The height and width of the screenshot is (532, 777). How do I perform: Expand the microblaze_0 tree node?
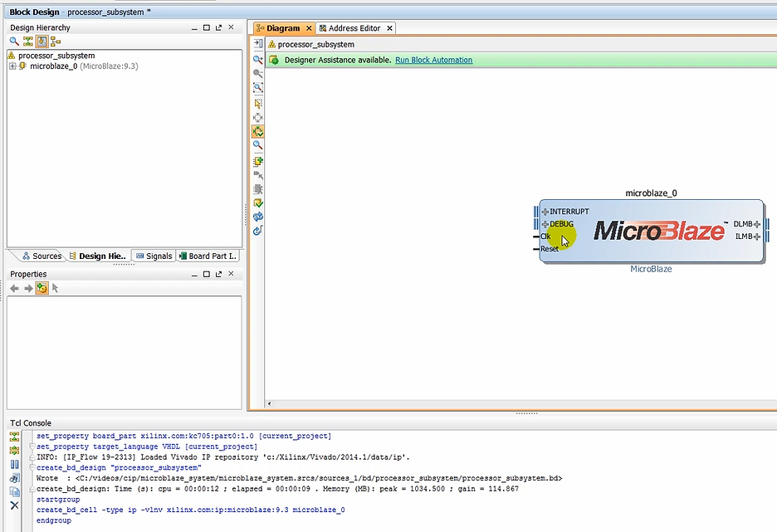coord(14,66)
